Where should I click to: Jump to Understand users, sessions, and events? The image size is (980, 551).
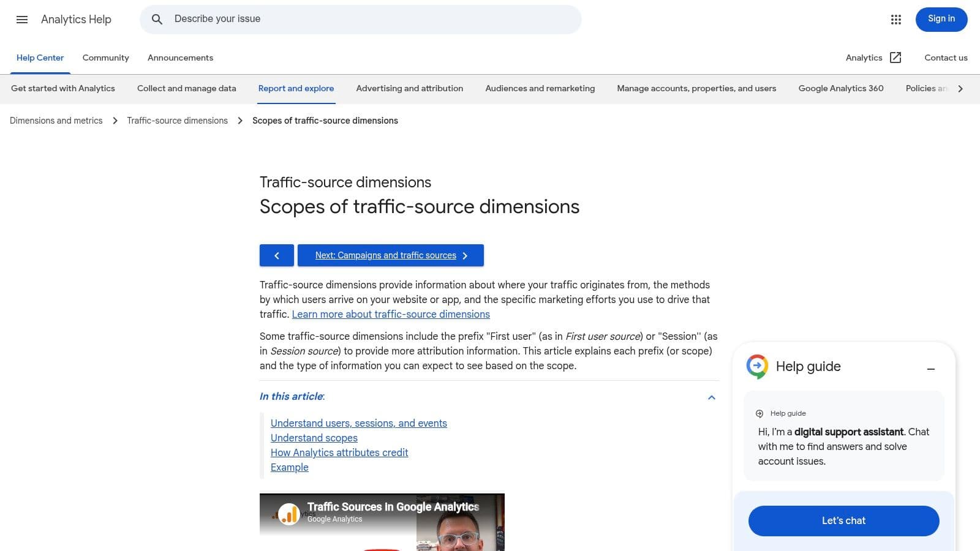(x=359, y=423)
